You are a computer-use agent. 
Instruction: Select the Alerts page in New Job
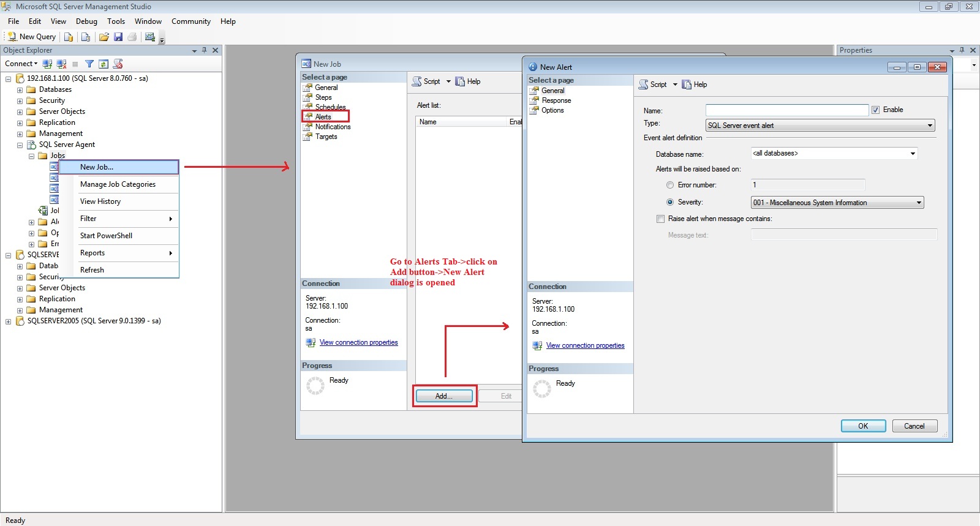click(323, 117)
